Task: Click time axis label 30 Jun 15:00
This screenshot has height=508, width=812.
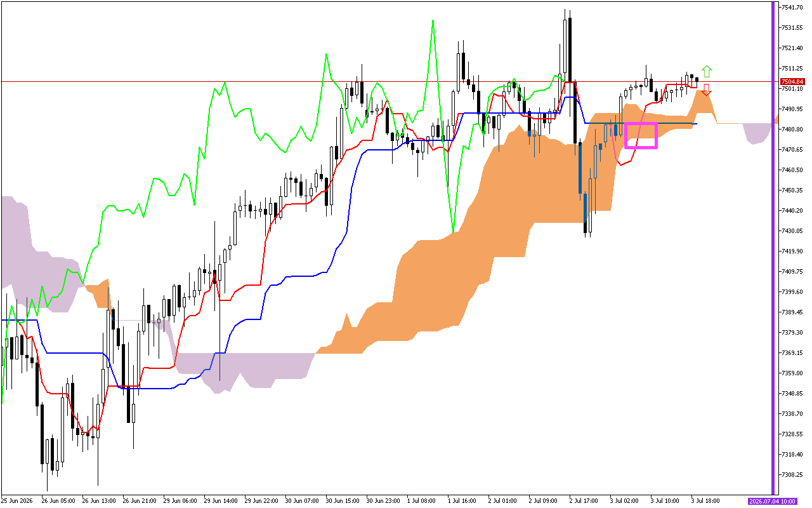Action: tap(342, 501)
